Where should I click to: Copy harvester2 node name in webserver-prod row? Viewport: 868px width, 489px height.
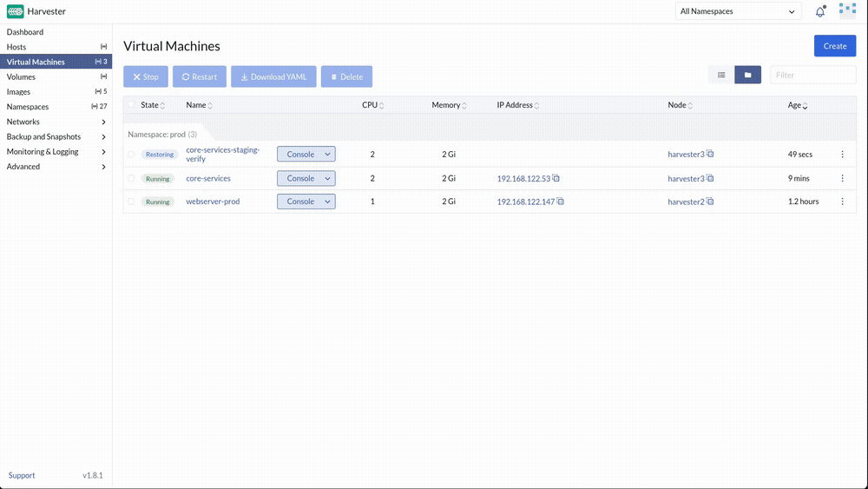(x=710, y=201)
